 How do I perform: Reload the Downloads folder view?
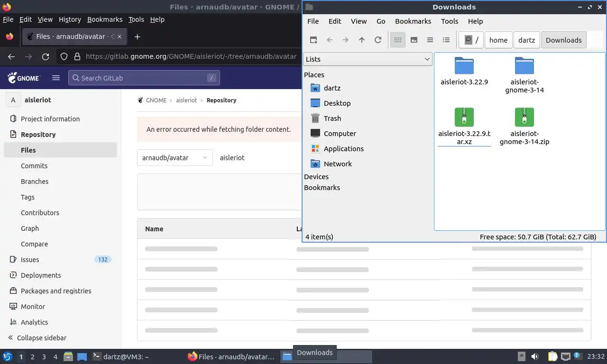pos(378,40)
